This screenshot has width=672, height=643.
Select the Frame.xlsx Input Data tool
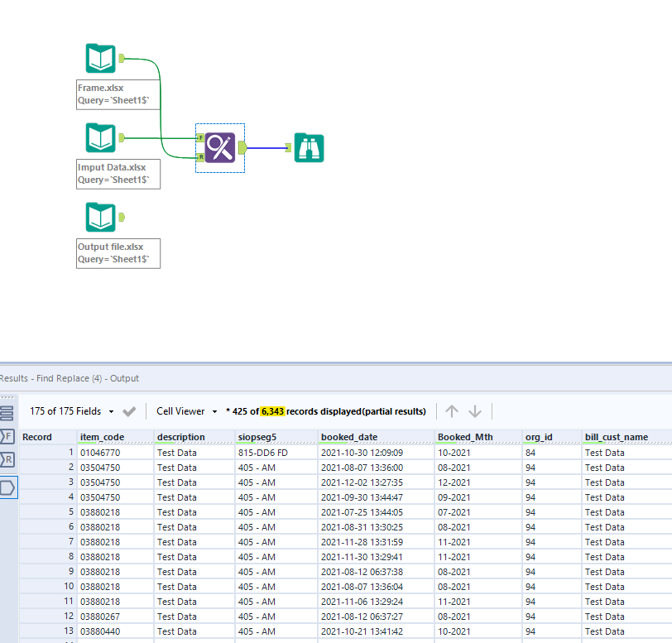click(x=101, y=59)
